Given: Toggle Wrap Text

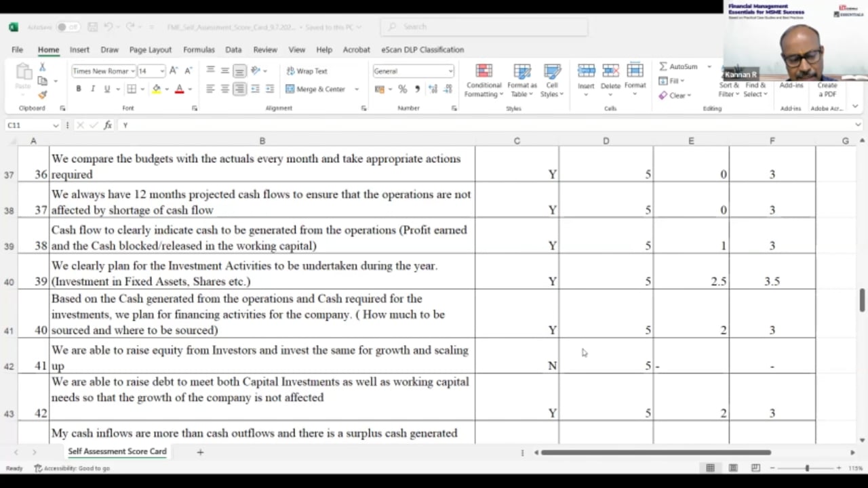Looking at the screenshot, I should coord(307,70).
